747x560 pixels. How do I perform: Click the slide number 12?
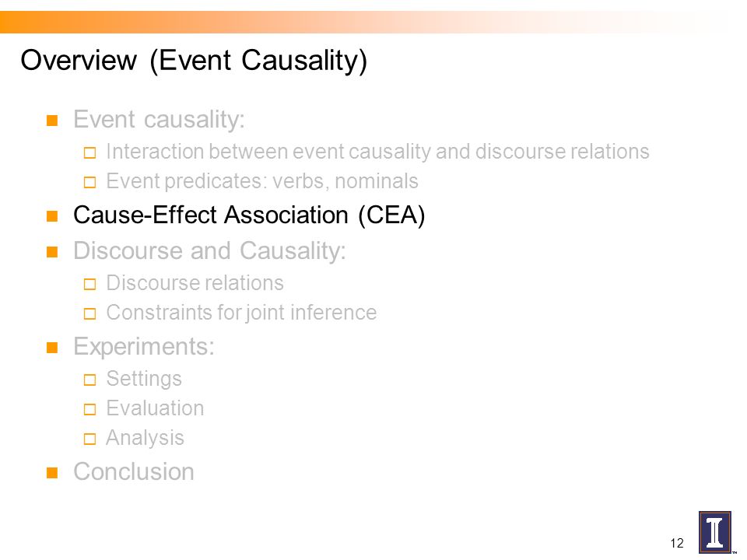(676, 544)
